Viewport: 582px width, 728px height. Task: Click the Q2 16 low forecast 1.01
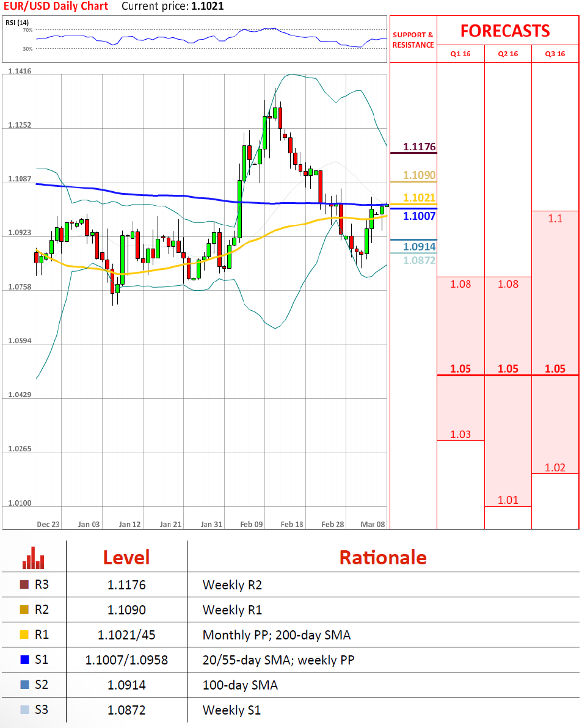(x=507, y=500)
